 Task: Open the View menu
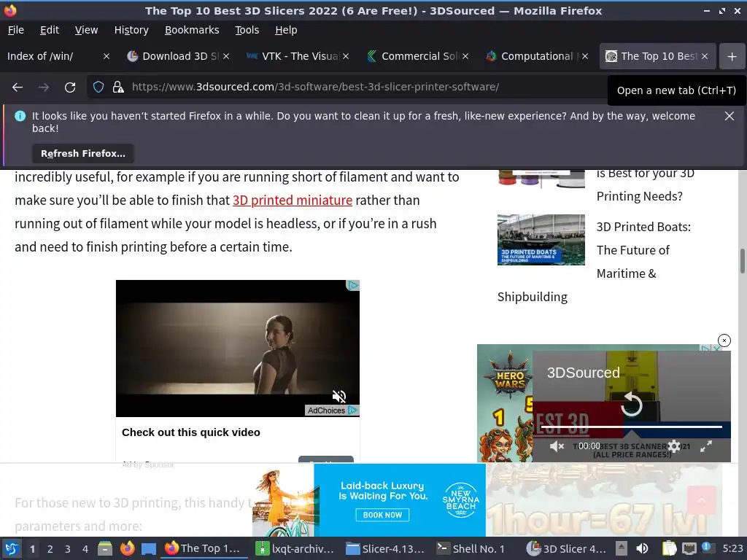pos(86,30)
